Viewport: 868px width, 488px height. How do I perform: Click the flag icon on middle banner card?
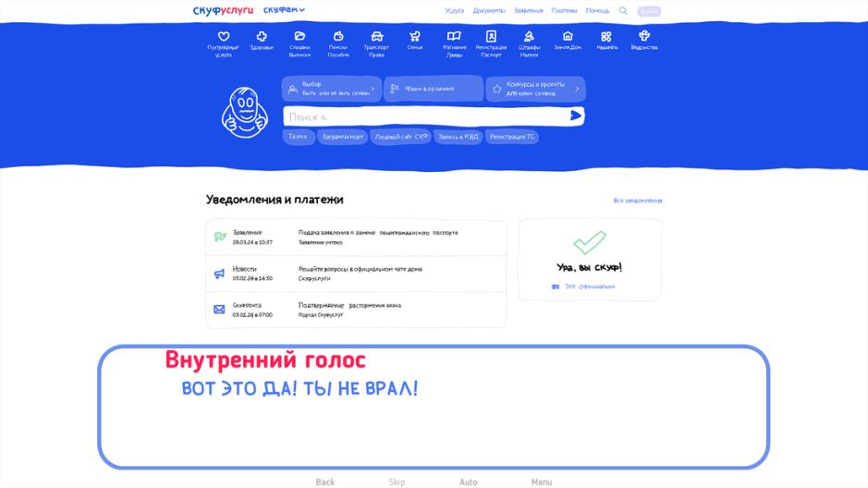click(395, 89)
